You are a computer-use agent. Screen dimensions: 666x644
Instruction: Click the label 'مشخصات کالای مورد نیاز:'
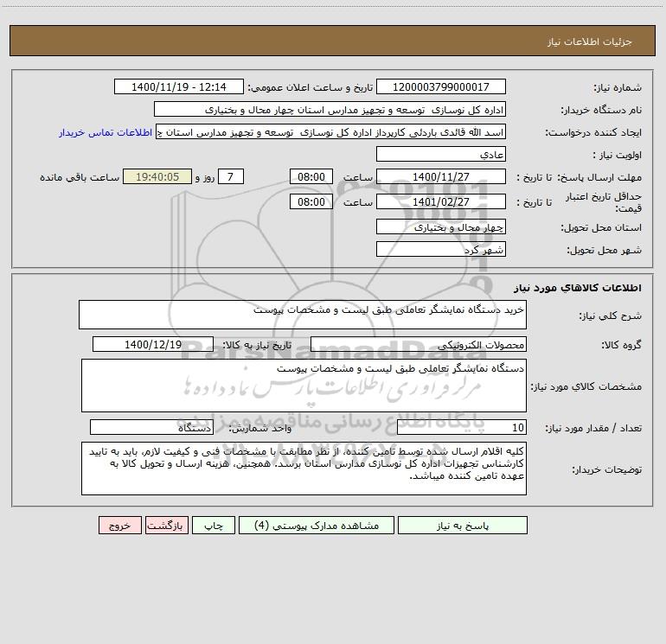[586, 386]
